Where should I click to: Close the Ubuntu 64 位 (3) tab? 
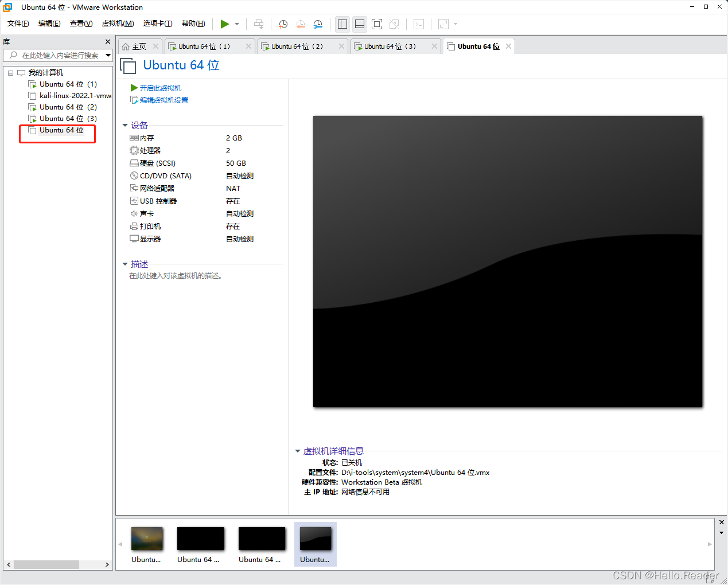point(435,46)
